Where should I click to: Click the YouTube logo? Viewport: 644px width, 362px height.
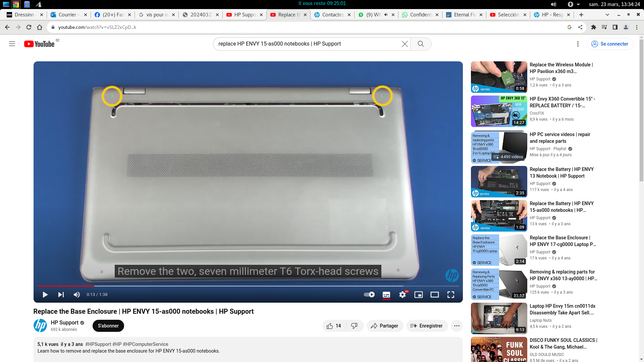[x=39, y=44]
